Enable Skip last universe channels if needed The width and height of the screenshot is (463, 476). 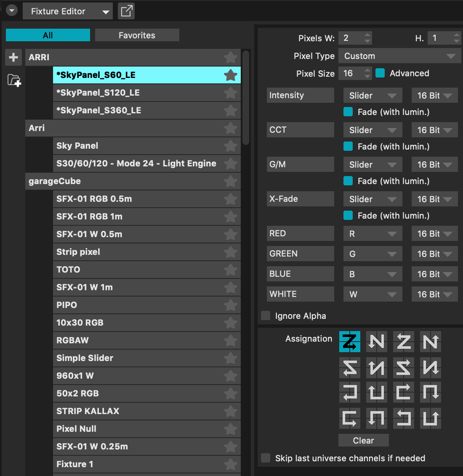[x=266, y=458]
